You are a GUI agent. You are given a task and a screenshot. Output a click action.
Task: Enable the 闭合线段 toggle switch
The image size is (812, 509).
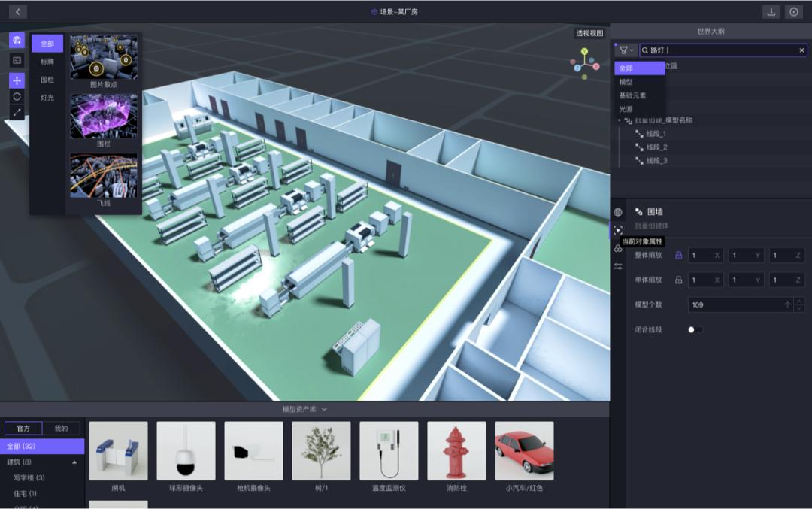click(695, 329)
